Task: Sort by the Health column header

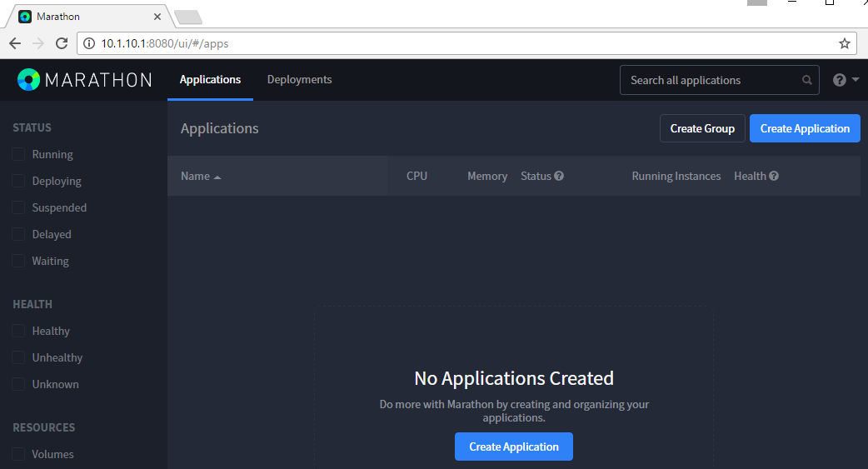Action: pos(750,176)
